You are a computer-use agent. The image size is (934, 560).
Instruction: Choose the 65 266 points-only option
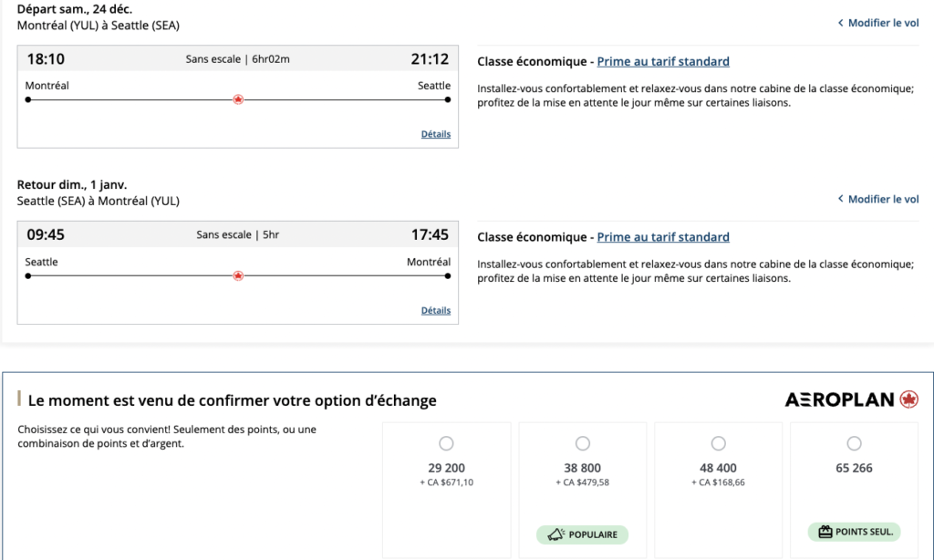click(x=854, y=443)
